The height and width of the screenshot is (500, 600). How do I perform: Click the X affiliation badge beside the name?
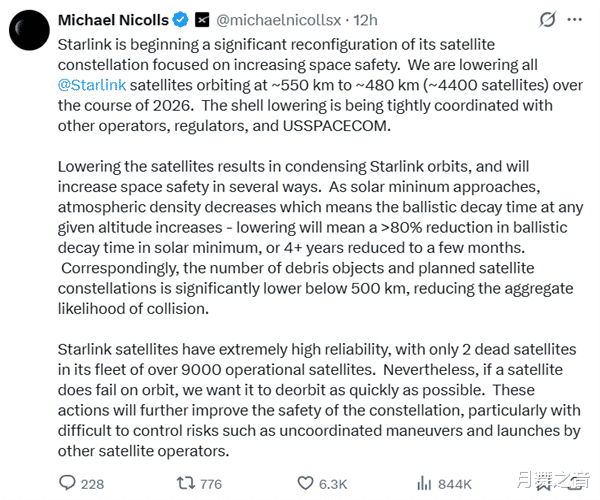tap(202, 18)
